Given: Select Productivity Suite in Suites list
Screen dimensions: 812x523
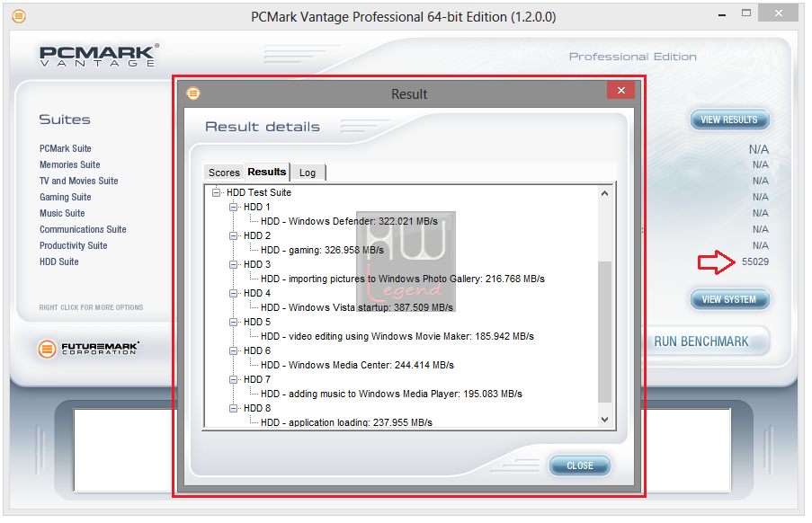Looking at the screenshot, I should click(74, 245).
